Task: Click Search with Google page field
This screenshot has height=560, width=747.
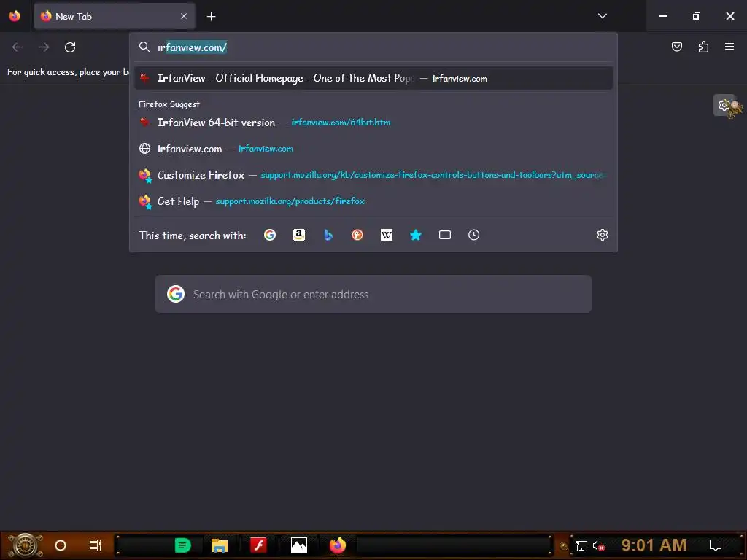Action: 373,294
